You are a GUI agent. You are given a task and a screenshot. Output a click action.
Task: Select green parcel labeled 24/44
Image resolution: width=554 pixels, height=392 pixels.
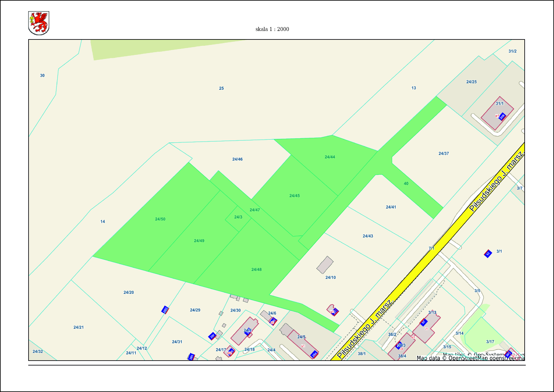(x=330, y=157)
